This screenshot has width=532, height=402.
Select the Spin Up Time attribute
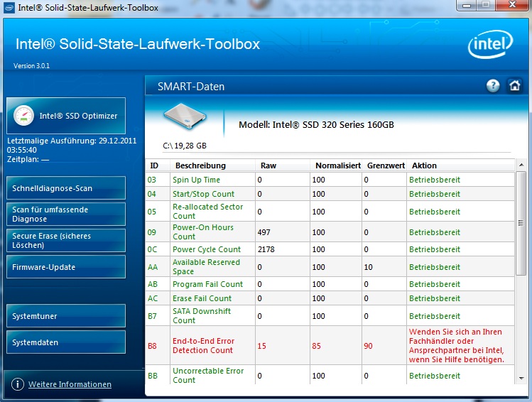point(196,180)
